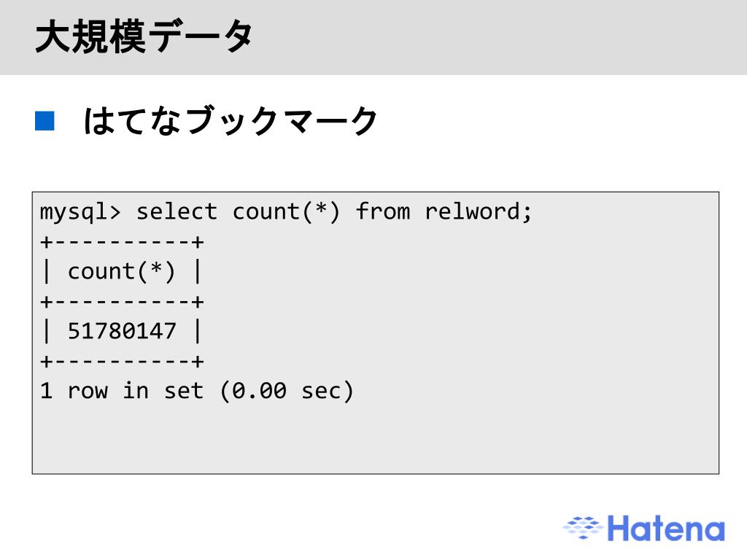Click the word select in query

pyautogui.click(x=177, y=211)
